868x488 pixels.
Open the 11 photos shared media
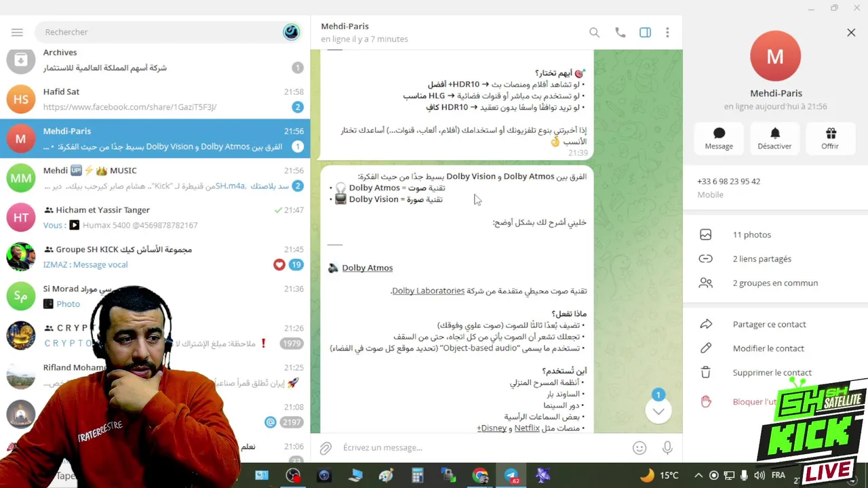tap(775, 235)
